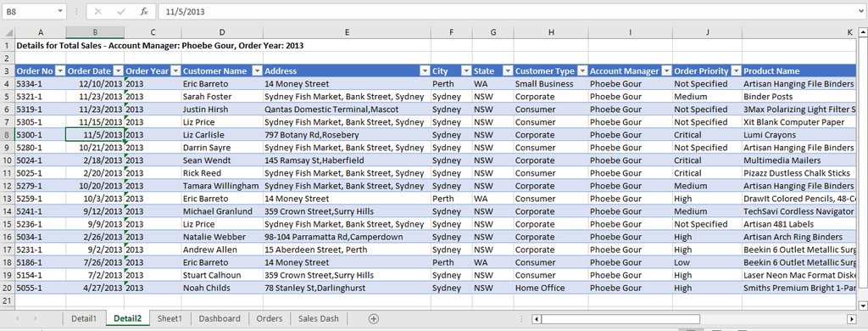The height and width of the screenshot is (331, 868).
Task: Open the Insert Function fx icon
Action: pos(144,11)
